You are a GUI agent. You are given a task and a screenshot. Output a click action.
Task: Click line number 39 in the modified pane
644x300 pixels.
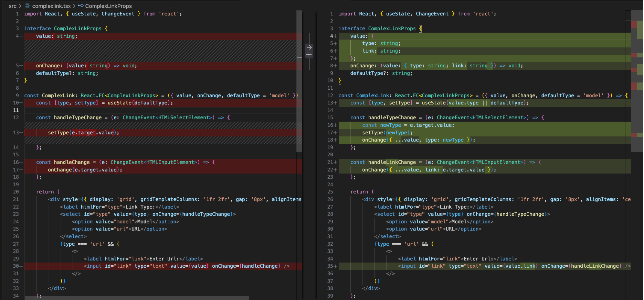point(330,296)
